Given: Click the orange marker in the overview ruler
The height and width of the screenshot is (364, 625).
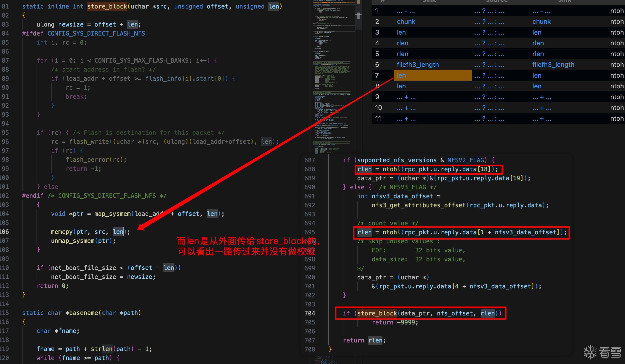Looking at the screenshot, I should (358, 2).
